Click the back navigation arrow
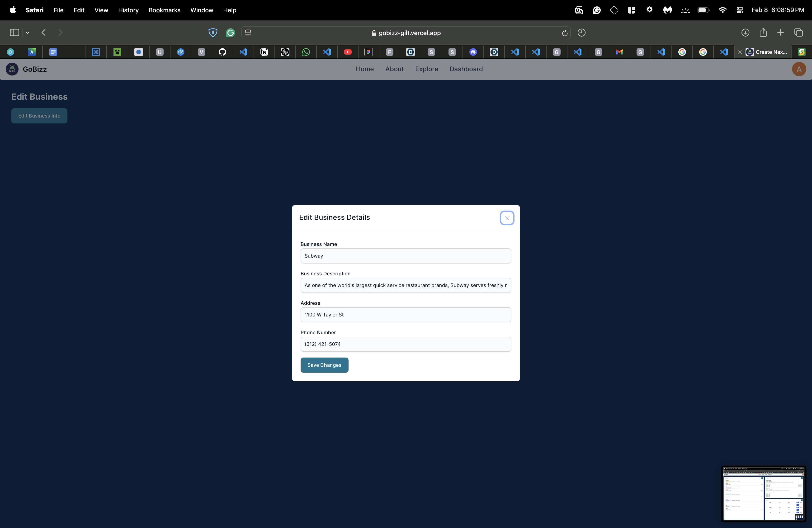Image resolution: width=812 pixels, height=528 pixels. (44, 33)
